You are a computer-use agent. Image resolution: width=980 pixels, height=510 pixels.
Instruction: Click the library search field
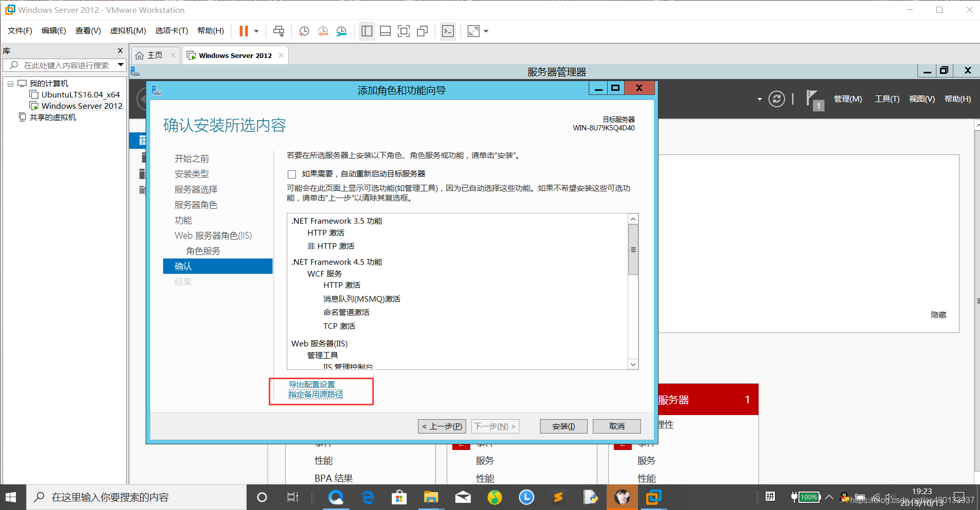pyautogui.click(x=64, y=65)
